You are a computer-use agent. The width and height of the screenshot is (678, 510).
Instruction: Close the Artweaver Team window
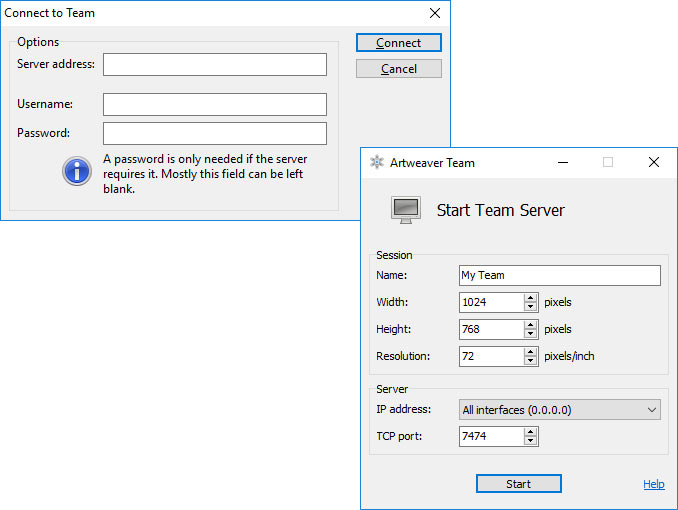click(654, 162)
